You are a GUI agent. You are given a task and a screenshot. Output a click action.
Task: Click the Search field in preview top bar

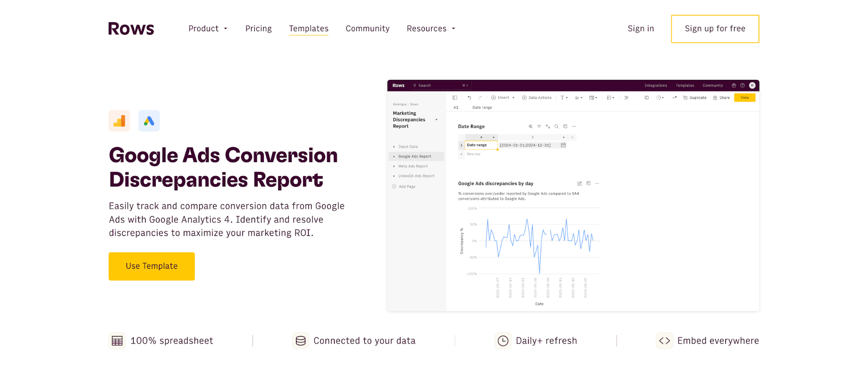(x=441, y=86)
